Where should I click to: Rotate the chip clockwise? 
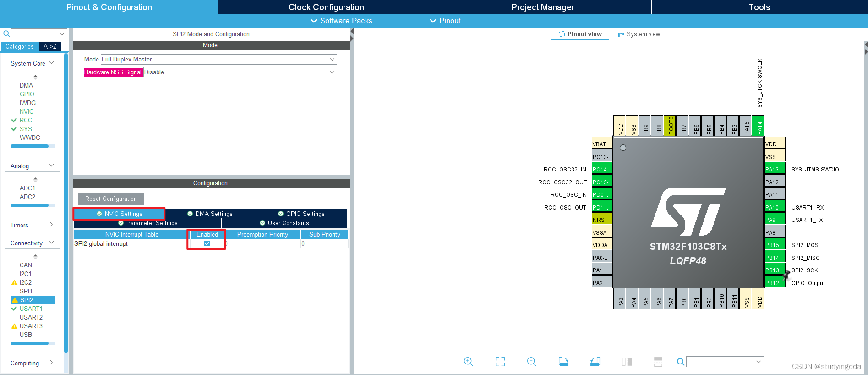tap(563, 362)
